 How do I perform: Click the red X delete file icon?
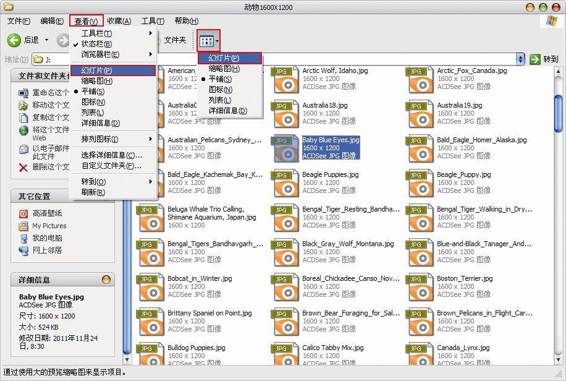point(23,167)
